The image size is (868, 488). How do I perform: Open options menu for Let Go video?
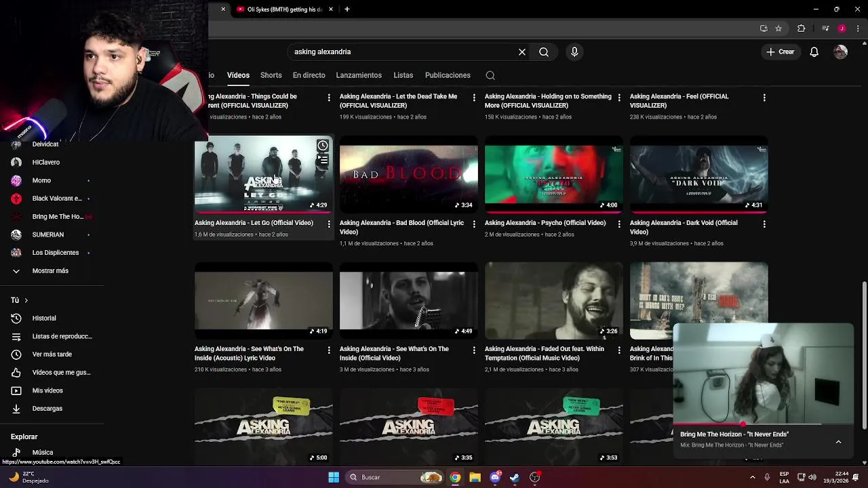pos(329,224)
